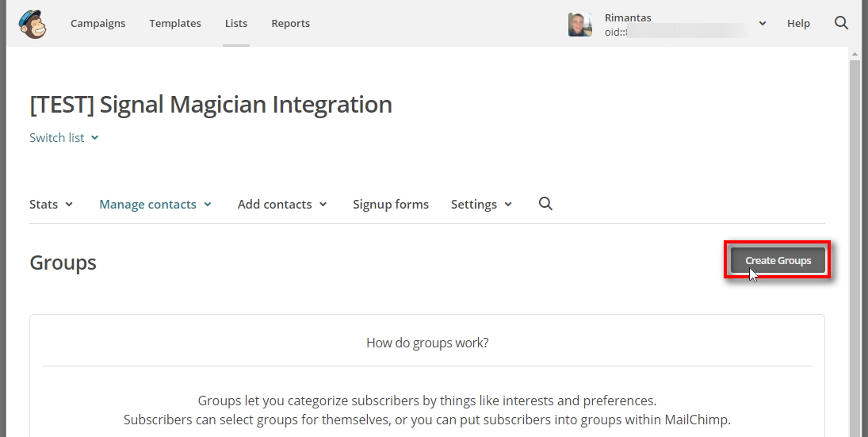This screenshot has width=868, height=437.
Task: Click the vertical scrollbar thumb
Action: tap(855, 238)
